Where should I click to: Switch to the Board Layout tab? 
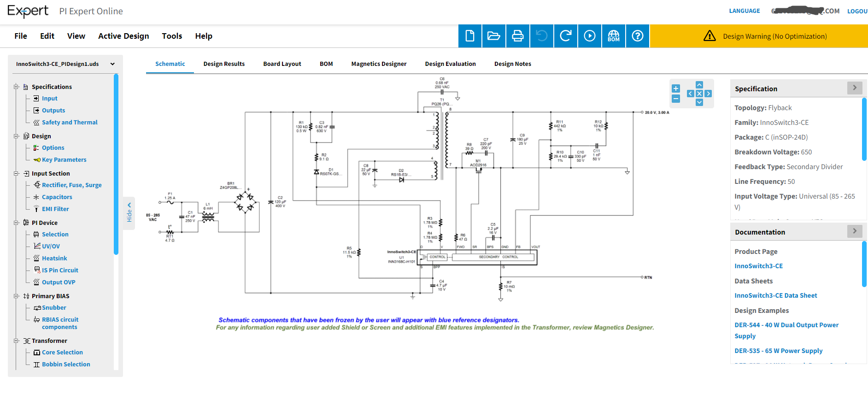(x=282, y=64)
